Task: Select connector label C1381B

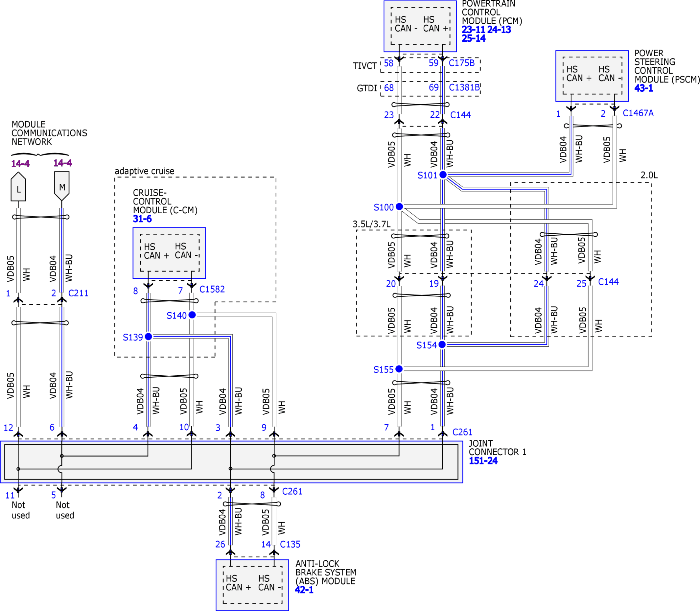Action: (464, 87)
